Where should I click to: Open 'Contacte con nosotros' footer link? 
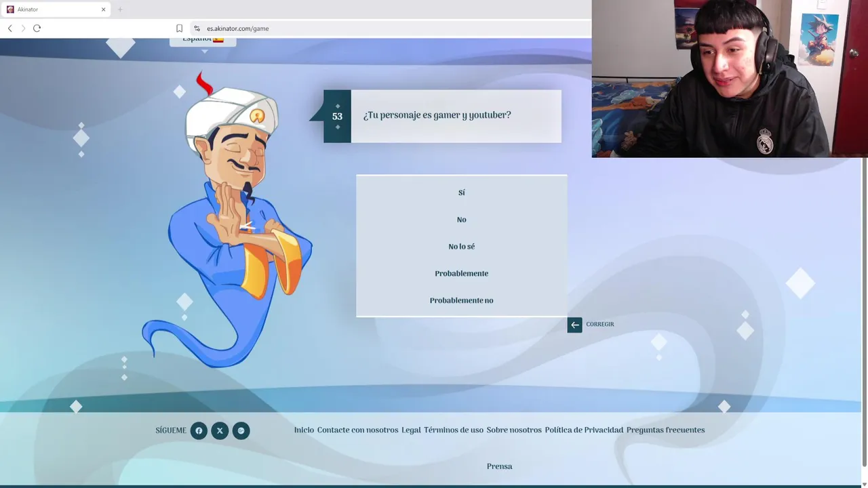(357, 430)
